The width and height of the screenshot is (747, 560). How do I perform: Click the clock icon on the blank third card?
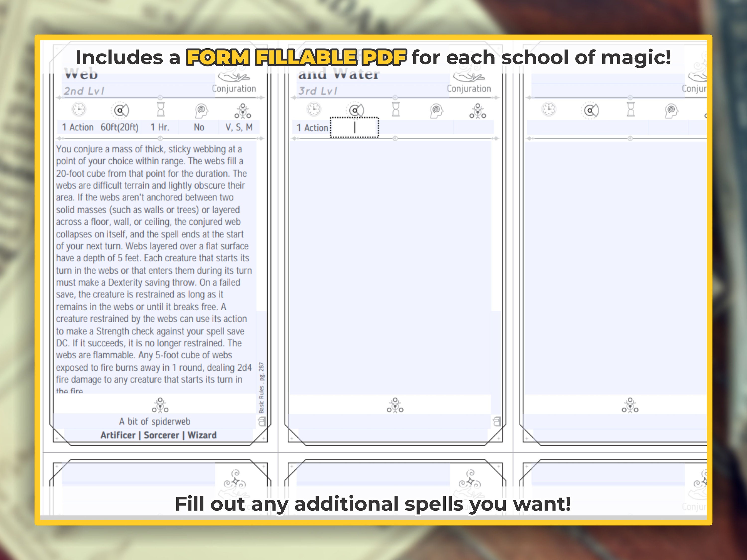point(549,109)
